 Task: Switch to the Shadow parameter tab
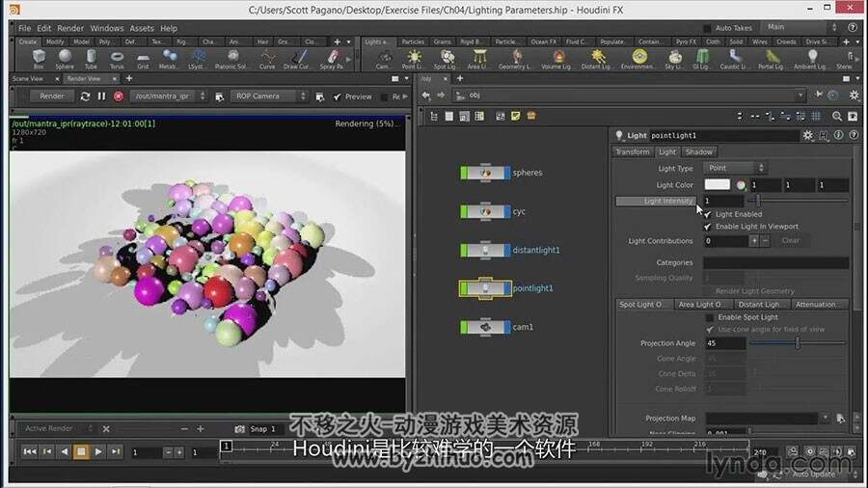coord(698,152)
